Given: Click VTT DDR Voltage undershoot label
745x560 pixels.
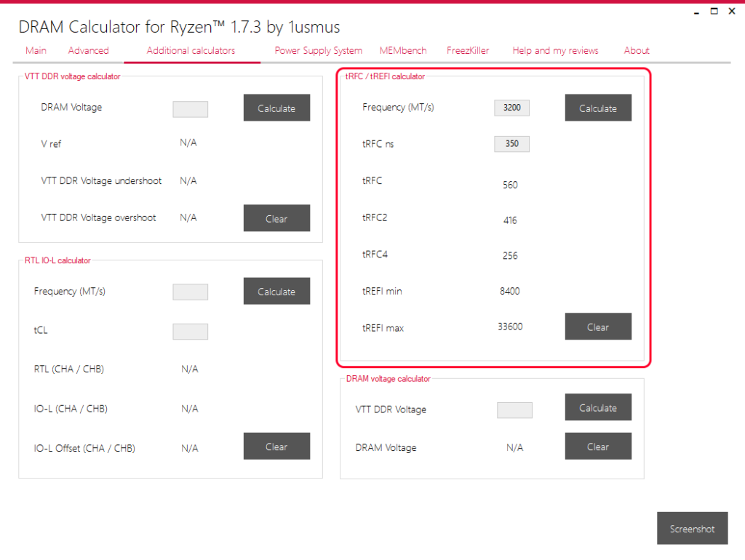Looking at the screenshot, I should coord(101,181).
